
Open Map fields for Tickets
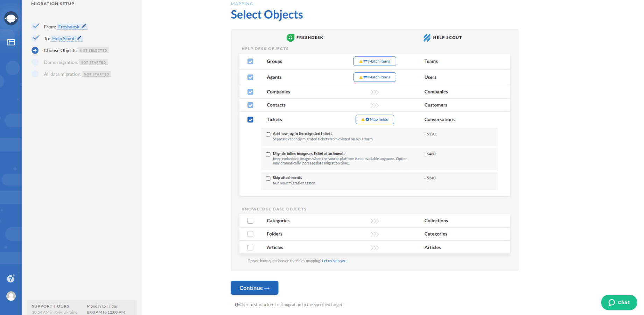click(374, 120)
